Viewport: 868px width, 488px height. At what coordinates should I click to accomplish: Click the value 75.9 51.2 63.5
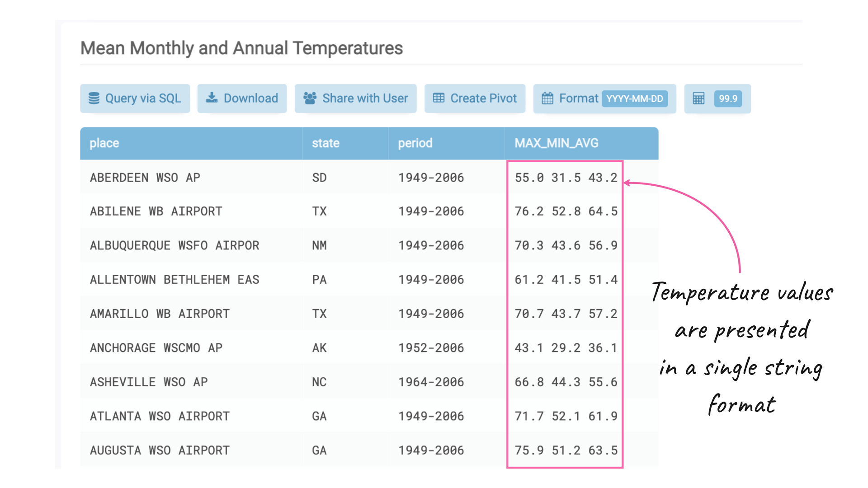[566, 450]
